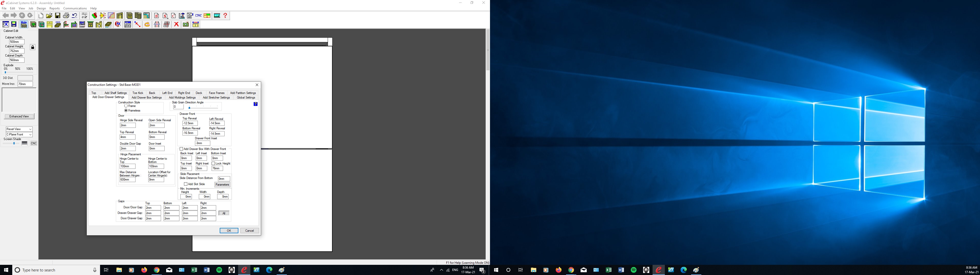Enable Add Drawer Box With Drawer Front
Screen dimensions: 980x275
click(x=181, y=149)
